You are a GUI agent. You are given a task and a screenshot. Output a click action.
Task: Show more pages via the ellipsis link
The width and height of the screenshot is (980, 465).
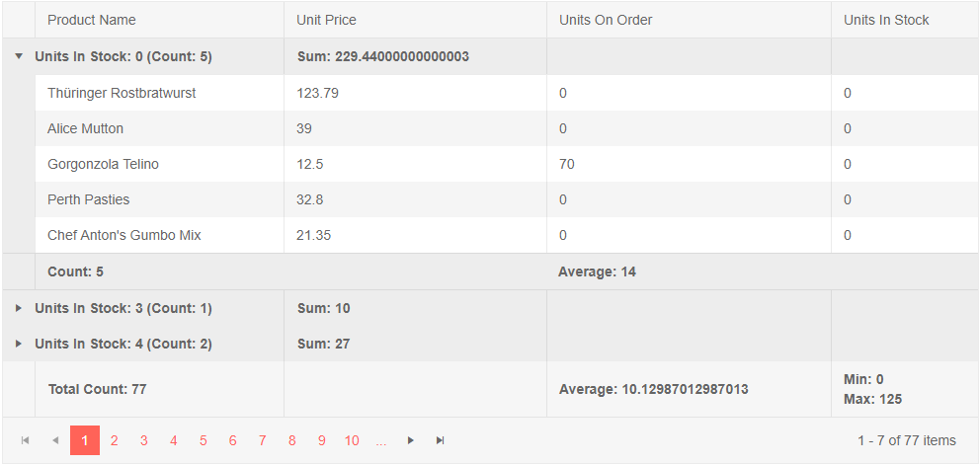(381, 440)
